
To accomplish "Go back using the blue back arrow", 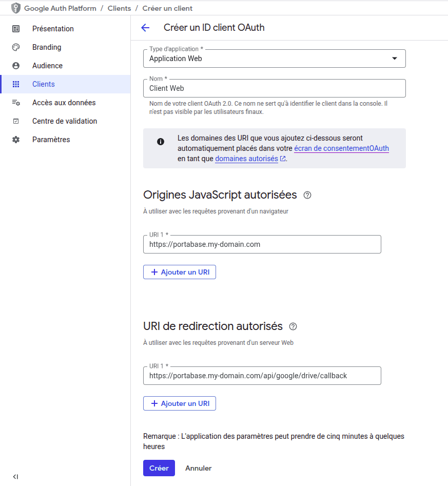I will click(146, 27).
